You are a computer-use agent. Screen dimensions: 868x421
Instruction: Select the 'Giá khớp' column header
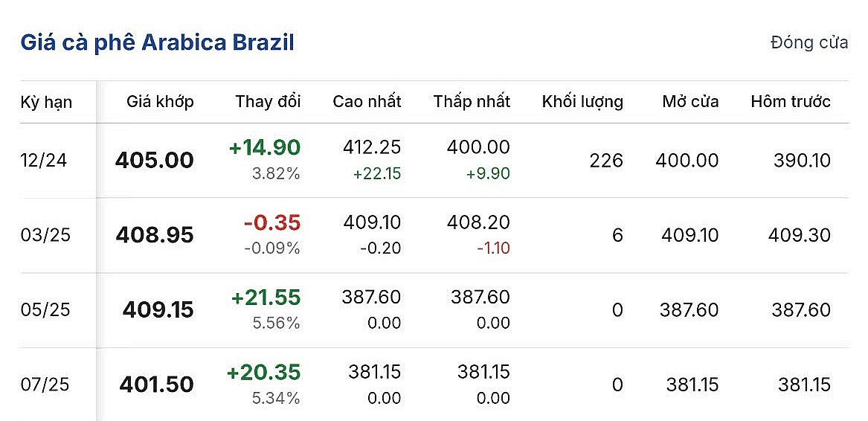point(160,102)
